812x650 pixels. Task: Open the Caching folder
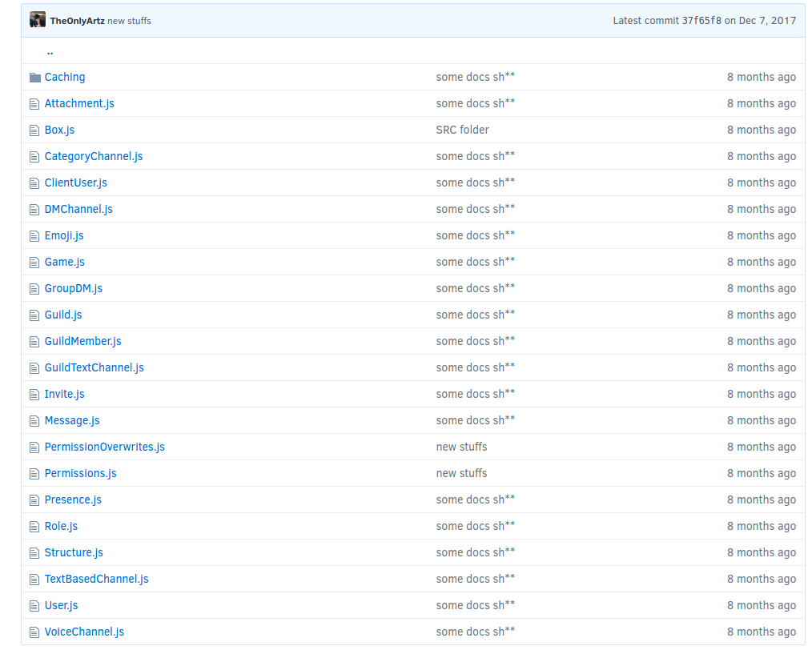pyautogui.click(x=65, y=77)
